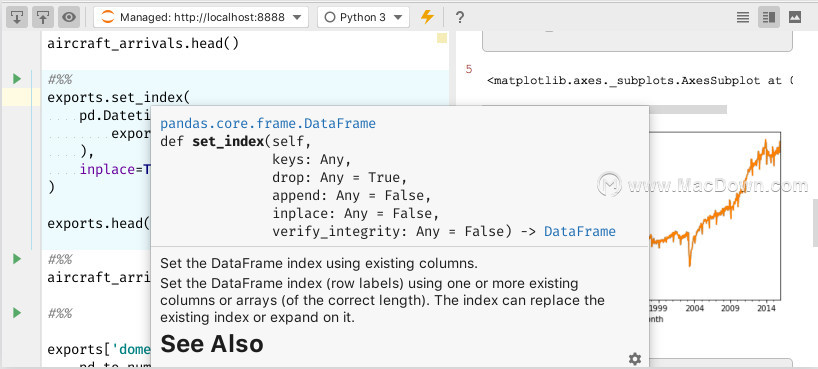Click the pandas.core.frame.DataFrame link
Image resolution: width=818 pixels, height=369 pixels.
point(268,124)
